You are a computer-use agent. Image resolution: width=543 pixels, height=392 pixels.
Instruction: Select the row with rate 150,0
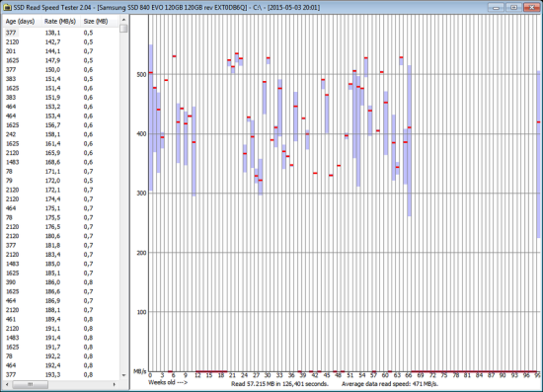60,70
